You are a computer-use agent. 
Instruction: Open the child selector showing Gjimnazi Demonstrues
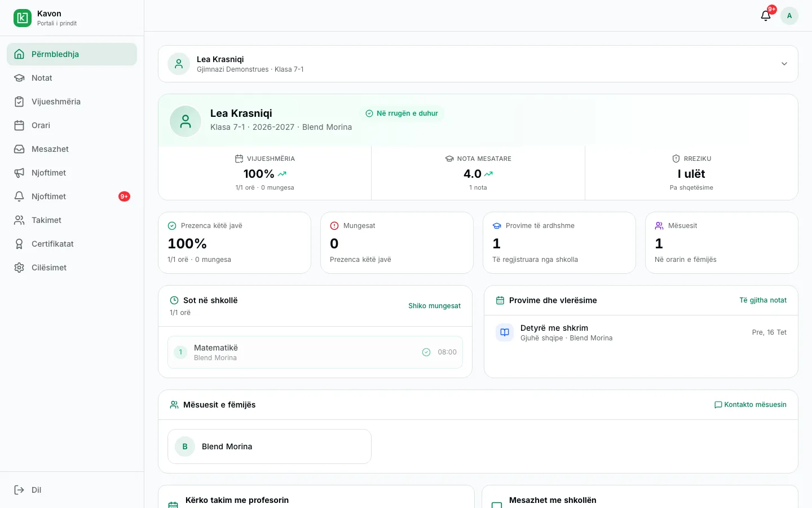pos(478,64)
